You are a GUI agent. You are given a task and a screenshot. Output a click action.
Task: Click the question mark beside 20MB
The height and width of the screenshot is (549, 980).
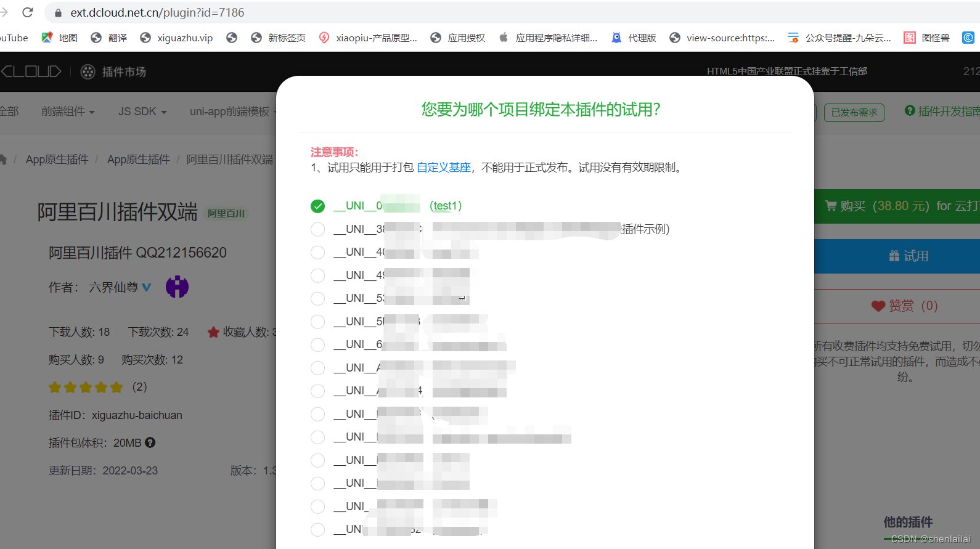click(150, 442)
